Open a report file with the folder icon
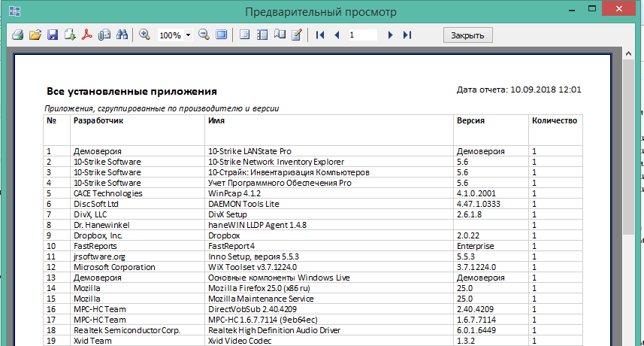This screenshot has width=644, height=346. 35,35
